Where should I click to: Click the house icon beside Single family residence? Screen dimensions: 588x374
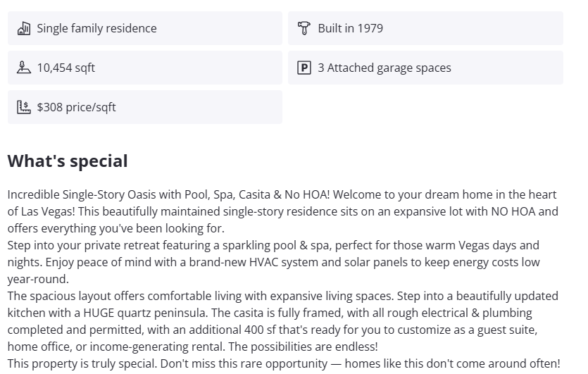click(24, 28)
